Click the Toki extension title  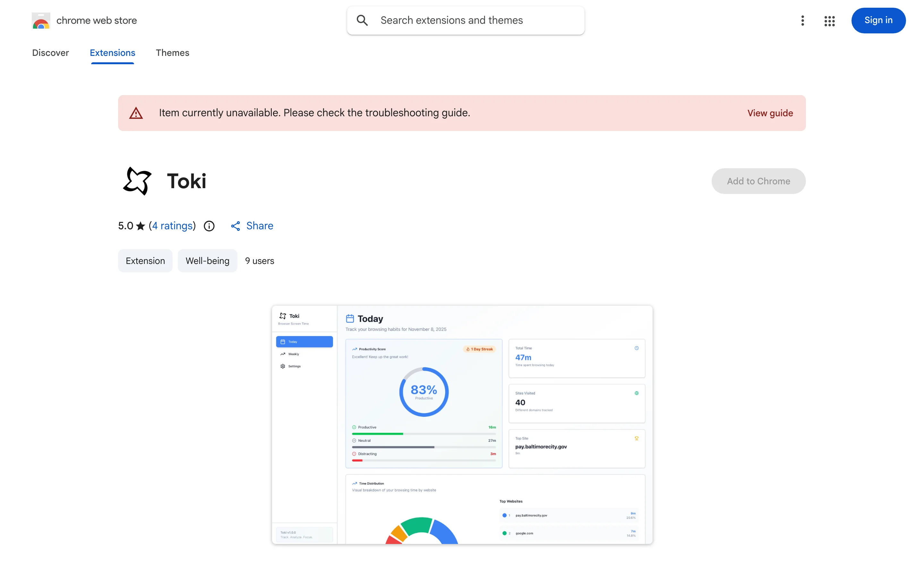(186, 181)
